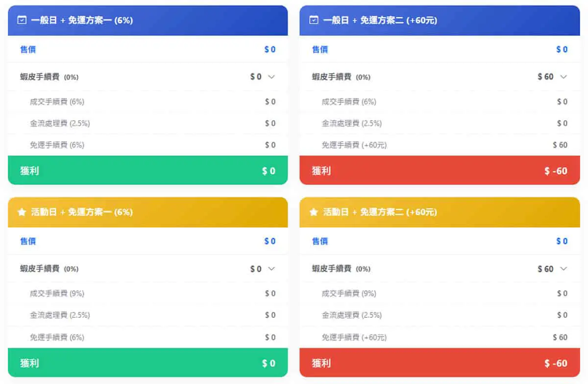Click red 獲利 $ -60 bar in 一般日 方案二
Image resolution: width=588 pixels, height=384 pixels.
[440, 170]
